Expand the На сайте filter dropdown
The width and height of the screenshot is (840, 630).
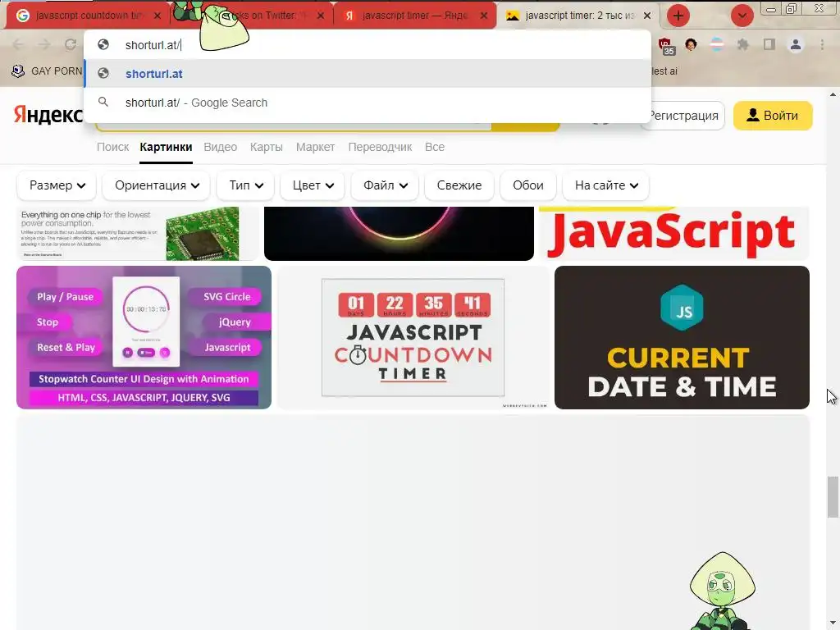point(606,185)
